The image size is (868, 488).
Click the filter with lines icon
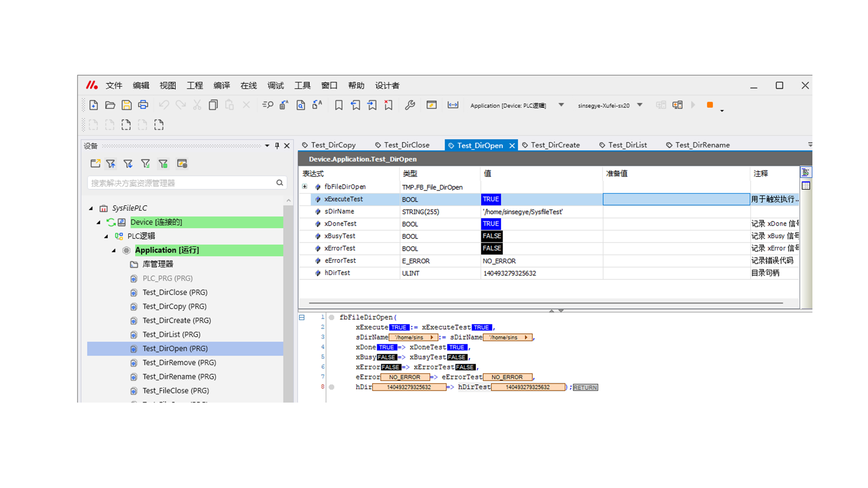coord(145,164)
